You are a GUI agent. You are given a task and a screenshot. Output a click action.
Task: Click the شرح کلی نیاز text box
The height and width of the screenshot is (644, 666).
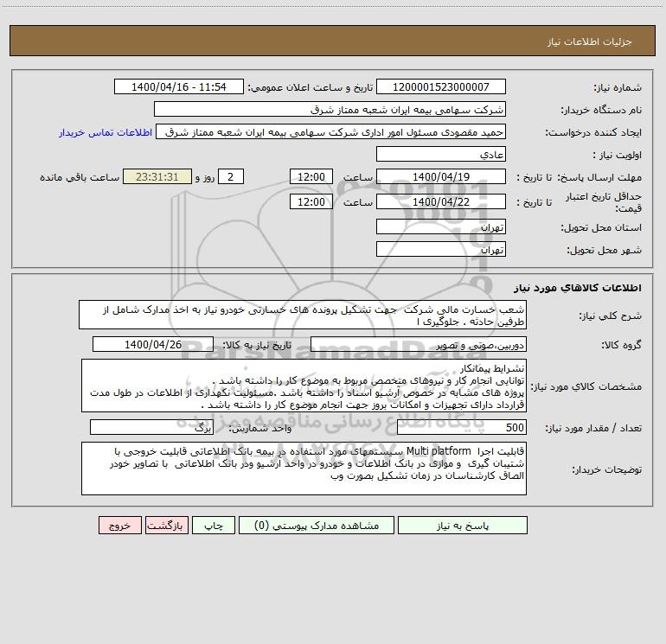[x=303, y=315]
